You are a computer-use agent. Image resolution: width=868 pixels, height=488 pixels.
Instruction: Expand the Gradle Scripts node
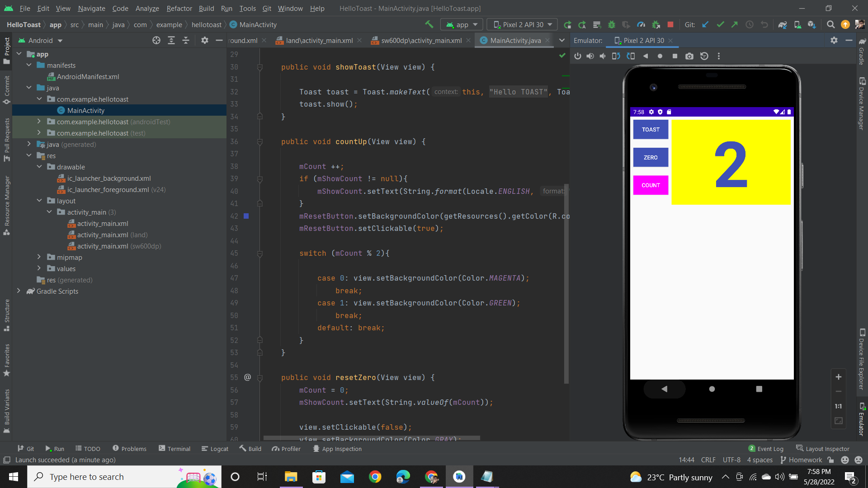pos(19,291)
